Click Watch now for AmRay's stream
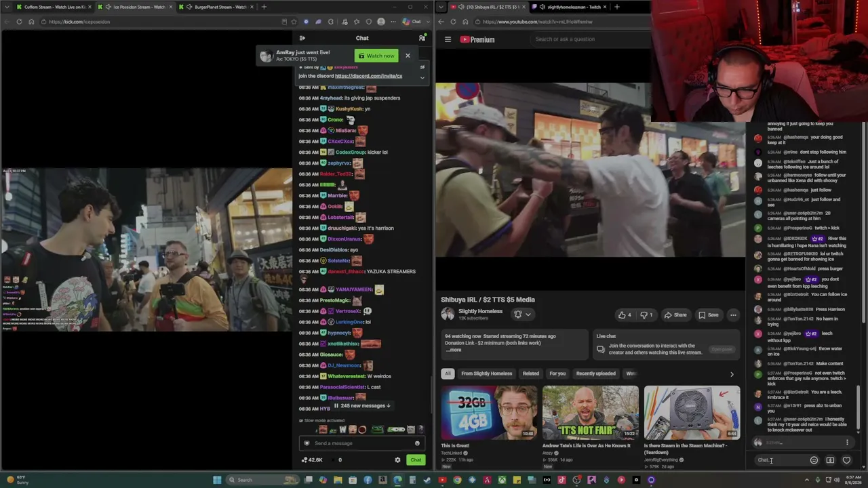Screen dimensions: 868x488 coord(376,56)
